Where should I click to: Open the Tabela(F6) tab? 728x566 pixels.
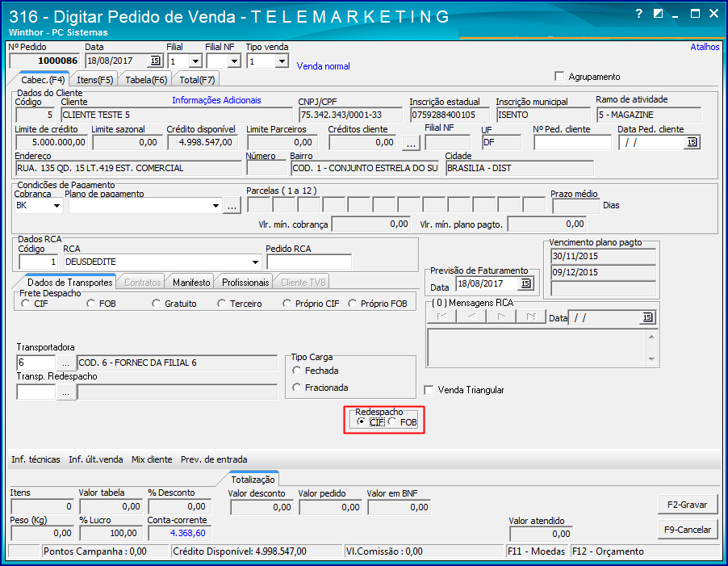146,80
